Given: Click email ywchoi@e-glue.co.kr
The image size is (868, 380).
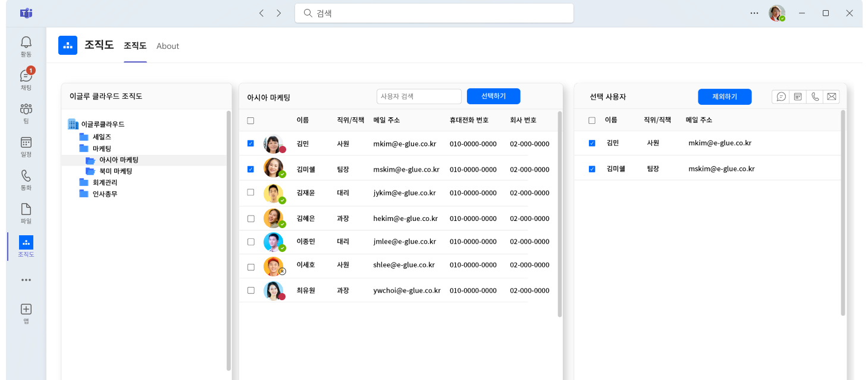Looking at the screenshot, I should coord(407,291).
